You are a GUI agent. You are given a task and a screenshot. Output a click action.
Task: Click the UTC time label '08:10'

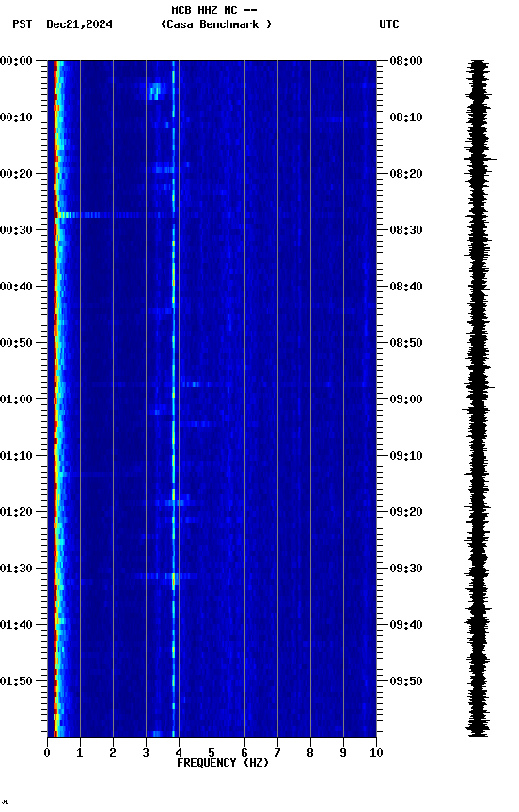click(406, 117)
